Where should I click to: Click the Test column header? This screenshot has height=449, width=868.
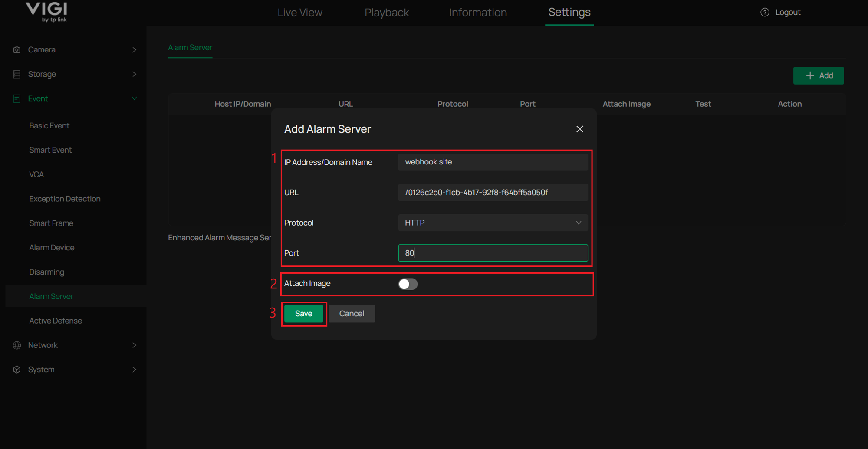click(703, 104)
